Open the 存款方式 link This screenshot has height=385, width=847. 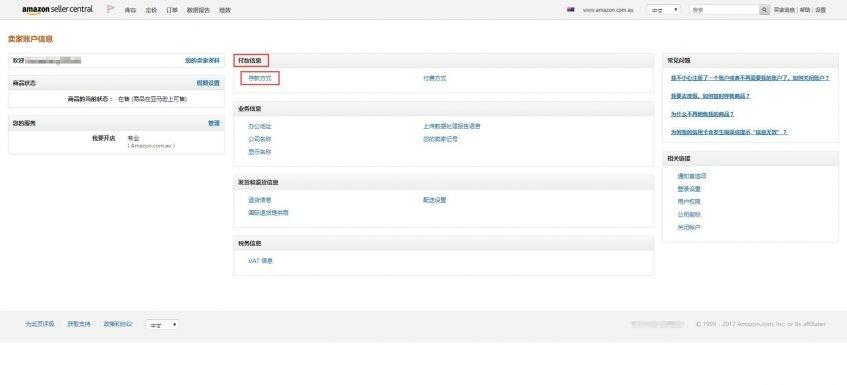(260, 78)
